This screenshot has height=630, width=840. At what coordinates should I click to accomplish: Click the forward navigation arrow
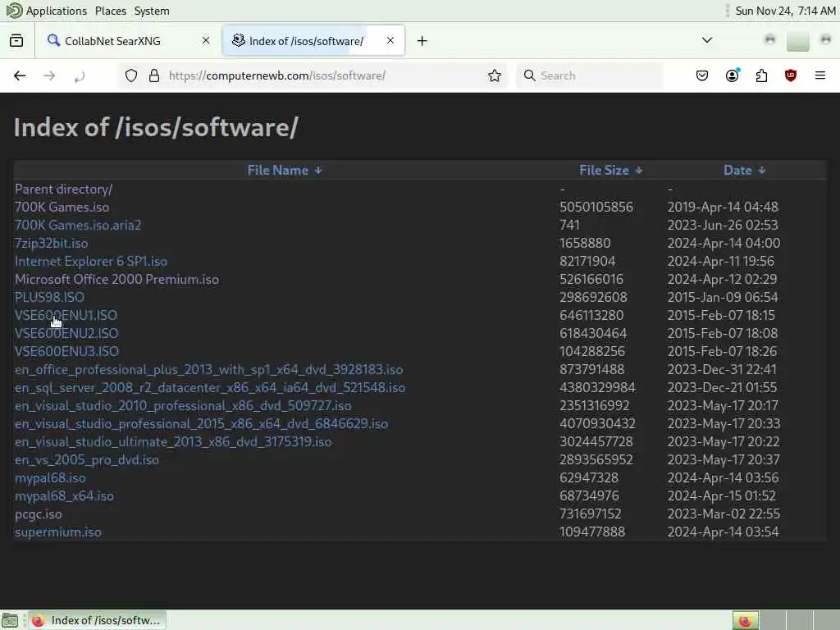49,75
